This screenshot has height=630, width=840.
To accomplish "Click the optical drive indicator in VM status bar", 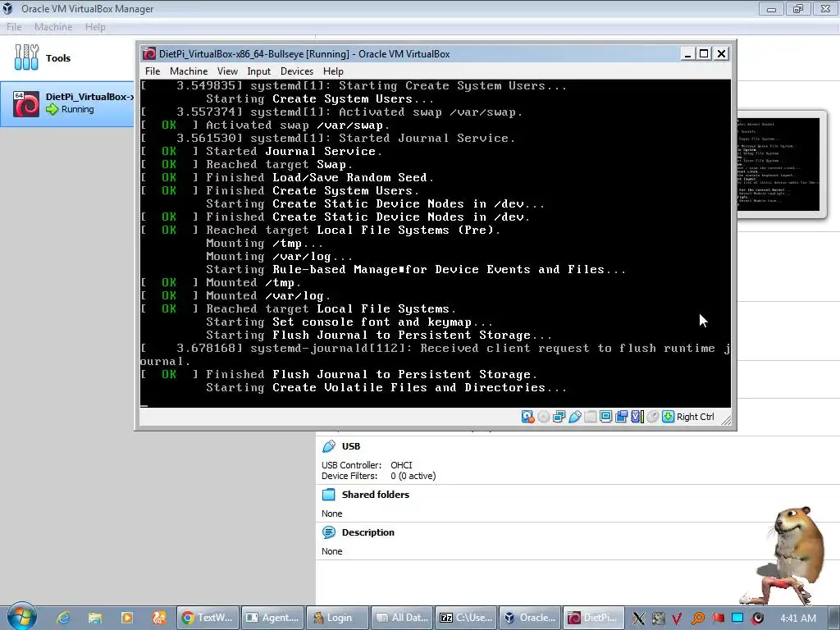I will (543, 417).
